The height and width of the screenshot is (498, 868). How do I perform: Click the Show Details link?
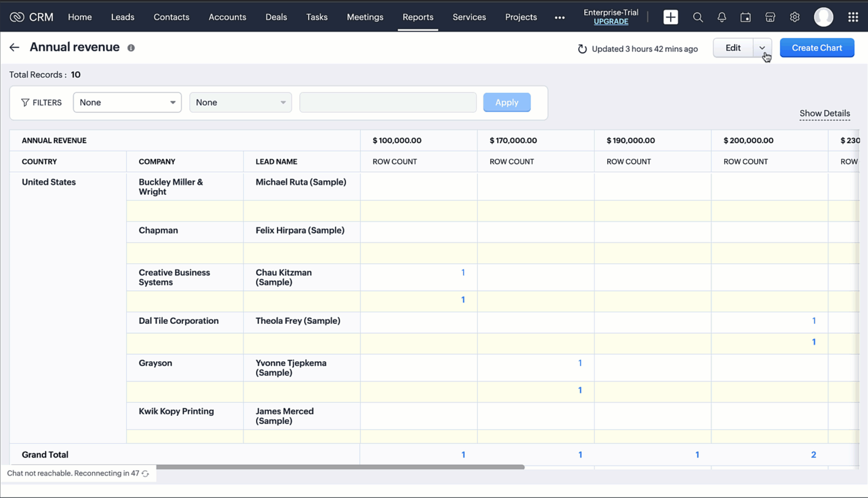click(x=824, y=113)
